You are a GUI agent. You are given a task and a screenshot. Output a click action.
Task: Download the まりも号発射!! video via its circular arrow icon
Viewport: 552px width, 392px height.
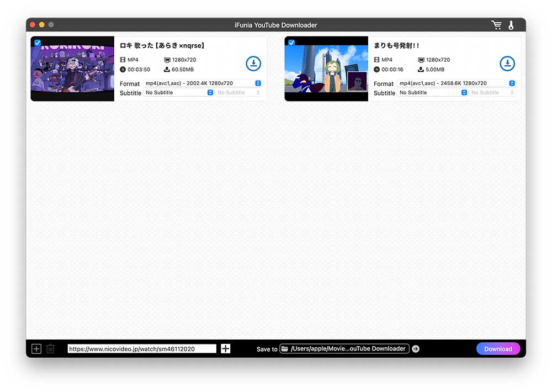pos(507,63)
